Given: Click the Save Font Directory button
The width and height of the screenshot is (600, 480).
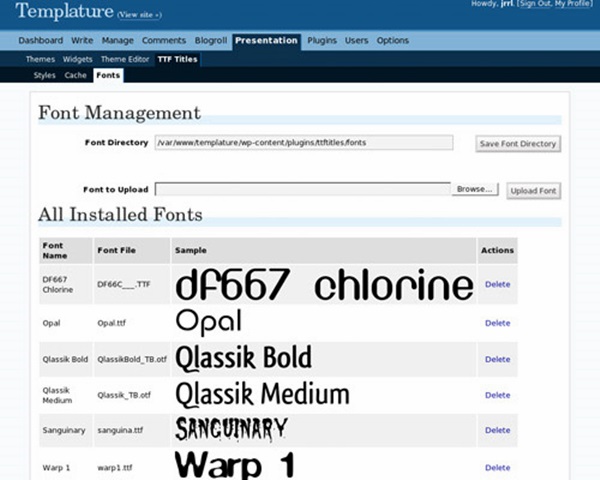Looking at the screenshot, I should [518, 144].
